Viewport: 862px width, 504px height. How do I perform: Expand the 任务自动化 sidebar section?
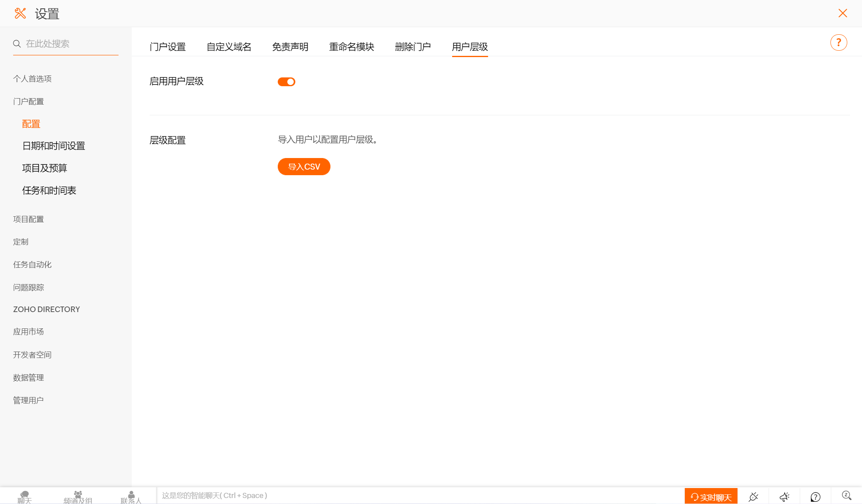pos(32,265)
